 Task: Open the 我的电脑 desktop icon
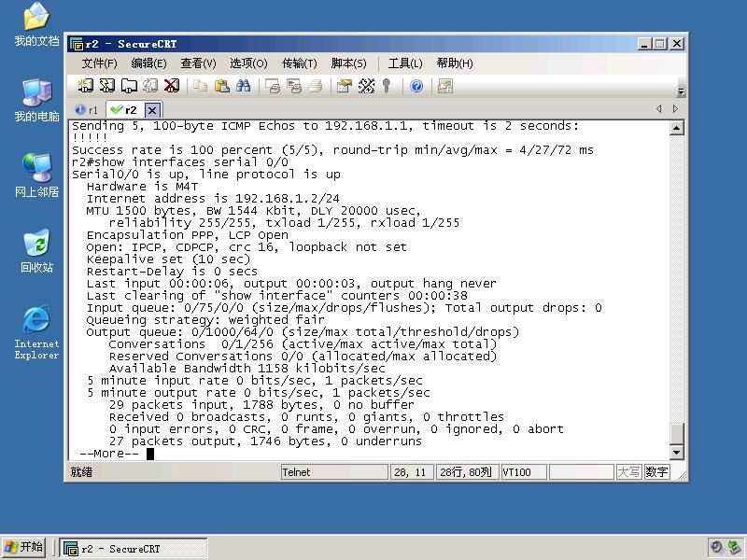(x=36, y=101)
